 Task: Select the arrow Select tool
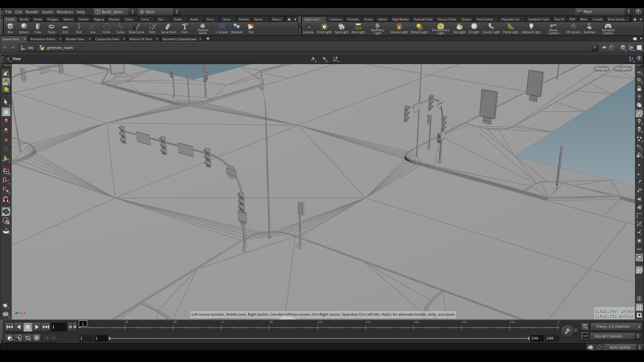(6, 102)
